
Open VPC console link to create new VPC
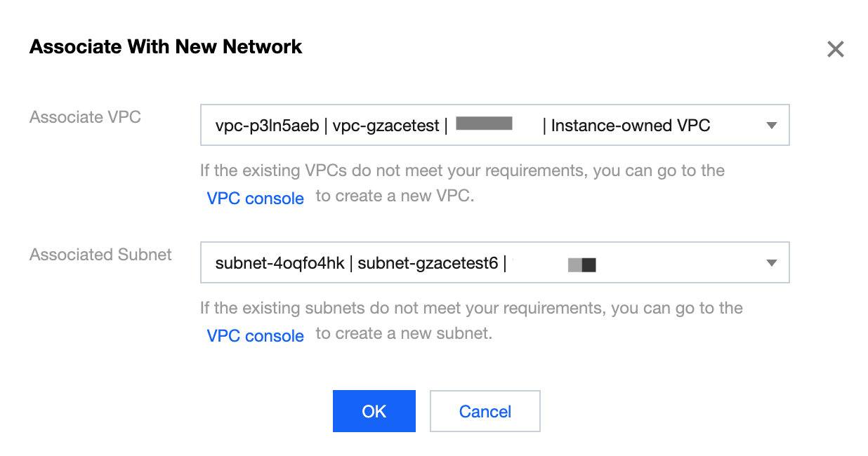[255, 199]
